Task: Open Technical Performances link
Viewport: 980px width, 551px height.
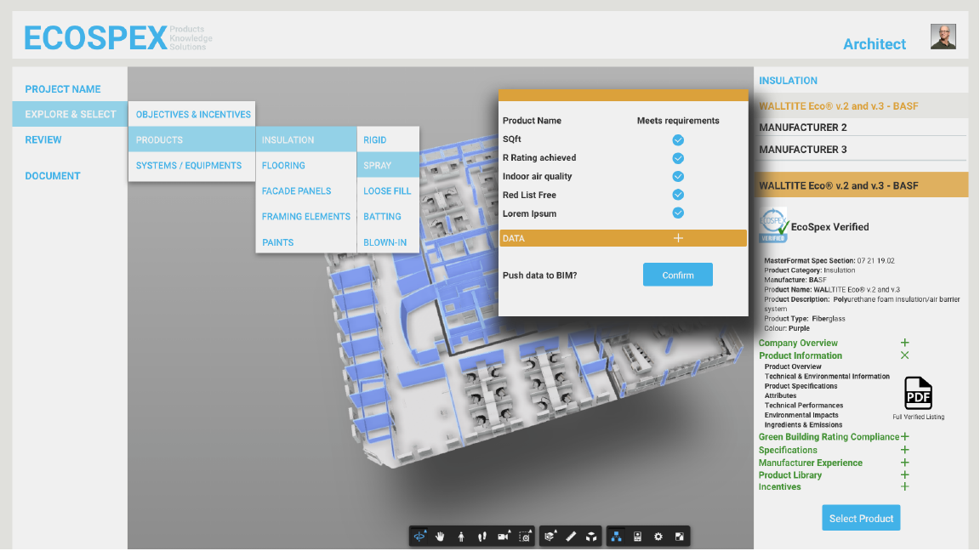Action: pyautogui.click(x=804, y=406)
